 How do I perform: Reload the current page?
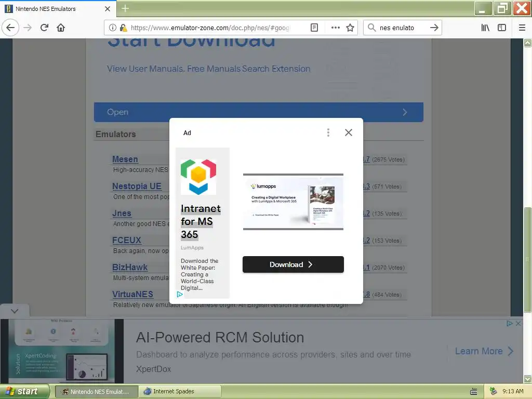(44, 28)
